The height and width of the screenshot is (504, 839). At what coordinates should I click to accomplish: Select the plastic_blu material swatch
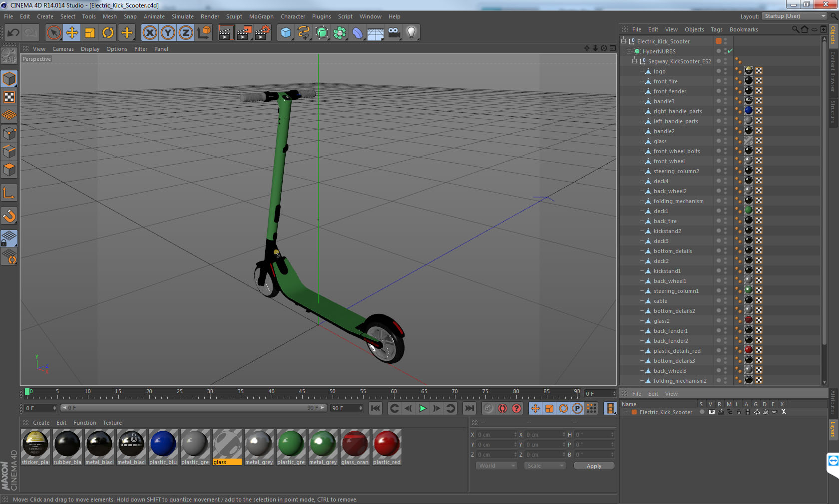163,447
